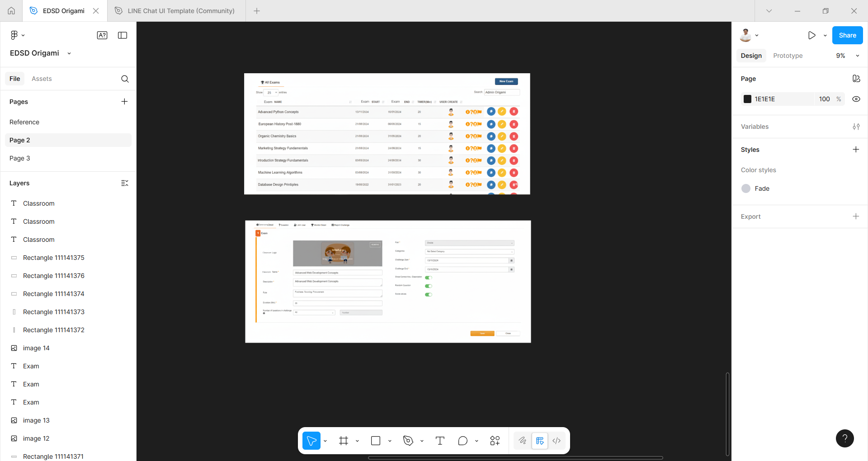
Task: Toggle page background color visibility eye
Action: (x=856, y=99)
